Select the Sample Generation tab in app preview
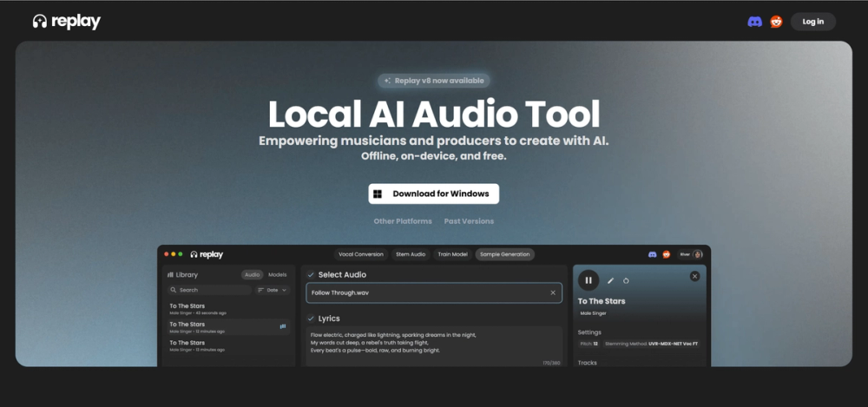This screenshot has width=868, height=407. 505,254
